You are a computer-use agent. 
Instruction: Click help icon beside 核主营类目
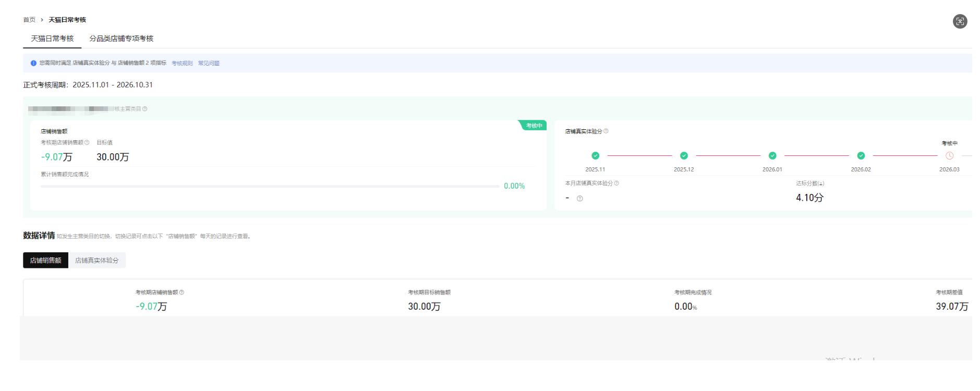point(145,109)
